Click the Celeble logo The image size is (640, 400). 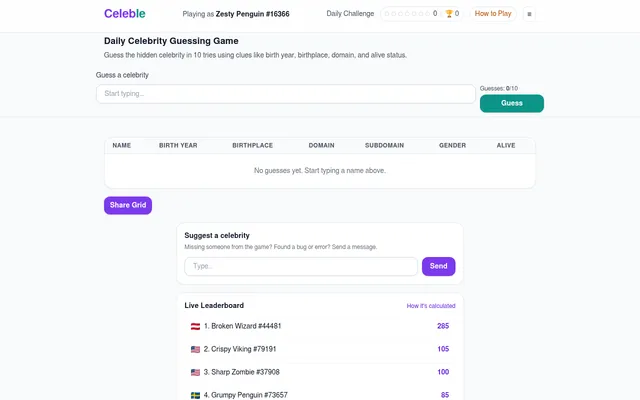pos(124,13)
